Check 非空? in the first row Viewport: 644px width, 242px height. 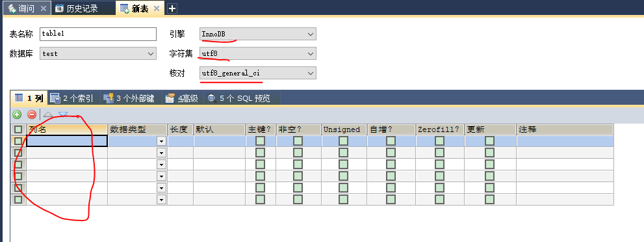(298, 141)
